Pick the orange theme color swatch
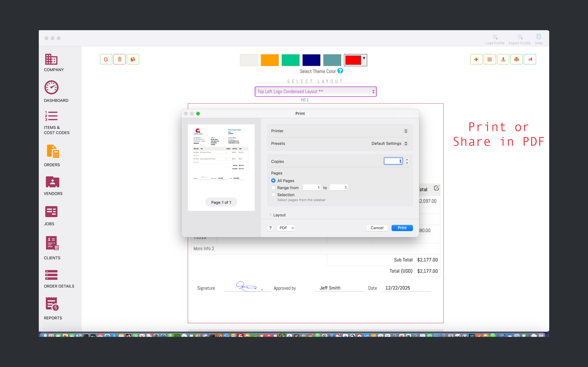Image resolution: width=588 pixels, height=367 pixels. tap(269, 60)
